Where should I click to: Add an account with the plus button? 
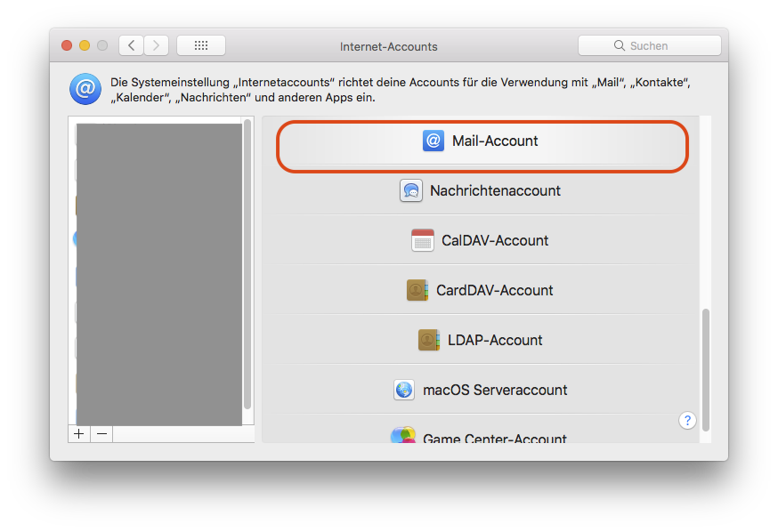[79, 433]
